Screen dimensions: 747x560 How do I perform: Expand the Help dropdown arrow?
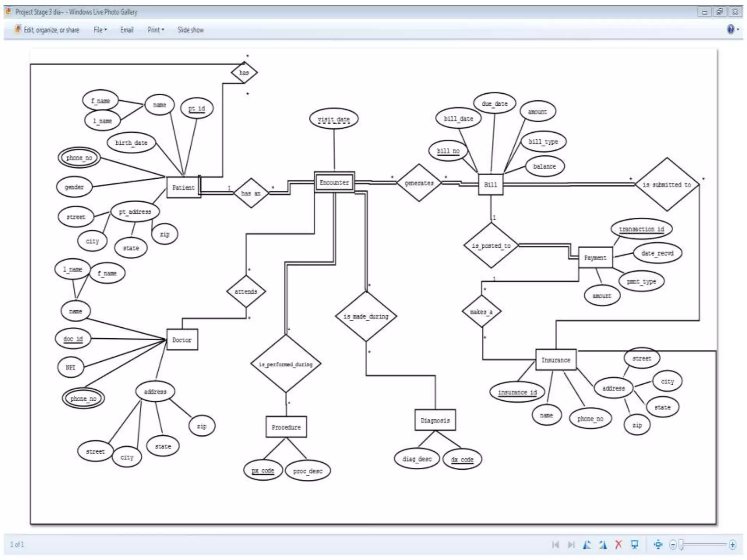[x=738, y=30]
